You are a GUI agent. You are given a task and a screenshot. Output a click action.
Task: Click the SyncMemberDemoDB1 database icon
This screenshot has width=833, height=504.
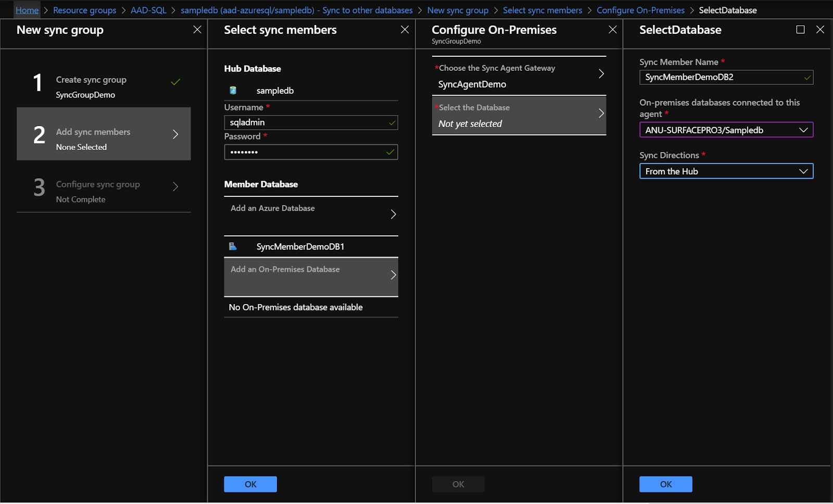pyautogui.click(x=233, y=247)
